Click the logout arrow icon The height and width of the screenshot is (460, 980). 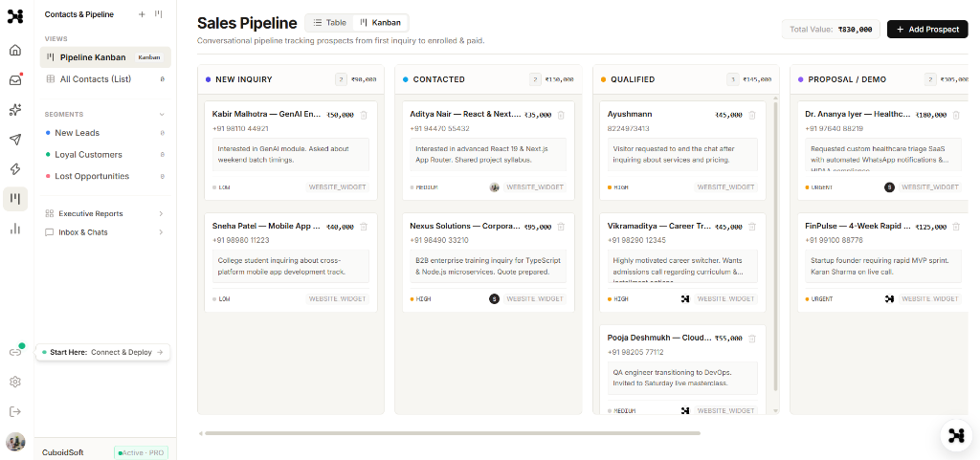[15, 411]
